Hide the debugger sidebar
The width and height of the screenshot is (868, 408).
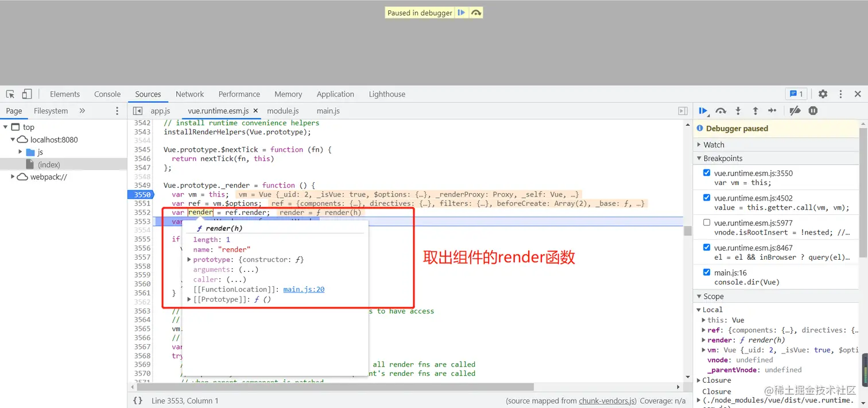click(x=683, y=111)
